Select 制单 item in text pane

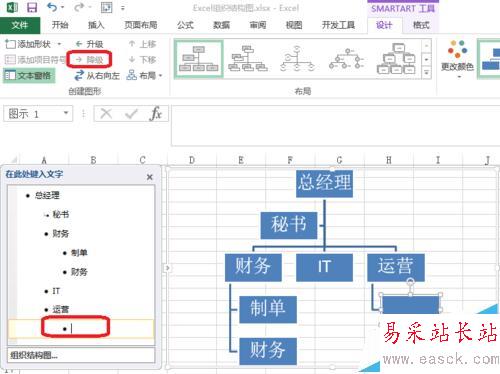coord(79,253)
